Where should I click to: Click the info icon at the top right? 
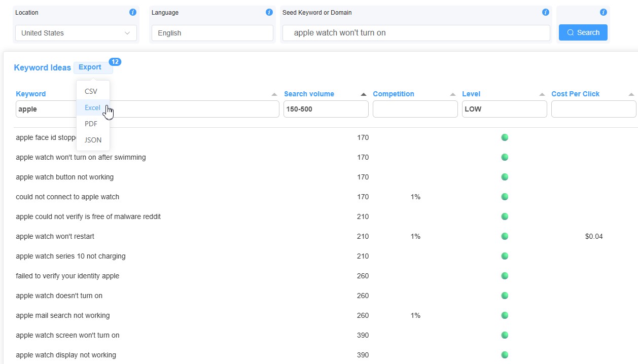(x=603, y=12)
